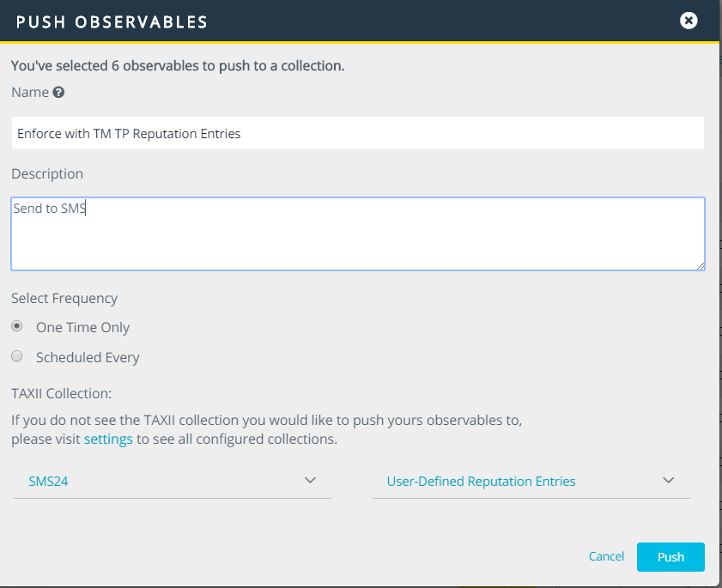Click the 'One Time Only' label text
The image size is (722, 588).
[x=82, y=328]
